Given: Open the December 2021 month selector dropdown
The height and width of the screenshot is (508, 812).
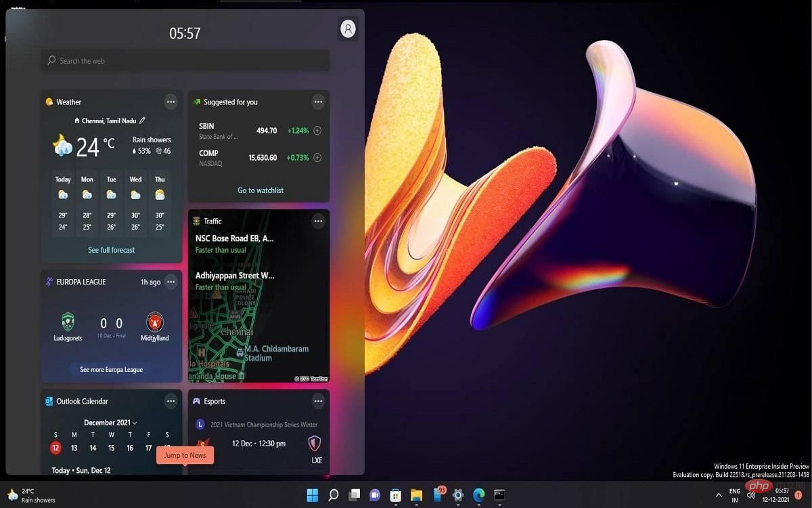Looking at the screenshot, I should point(110,422).
